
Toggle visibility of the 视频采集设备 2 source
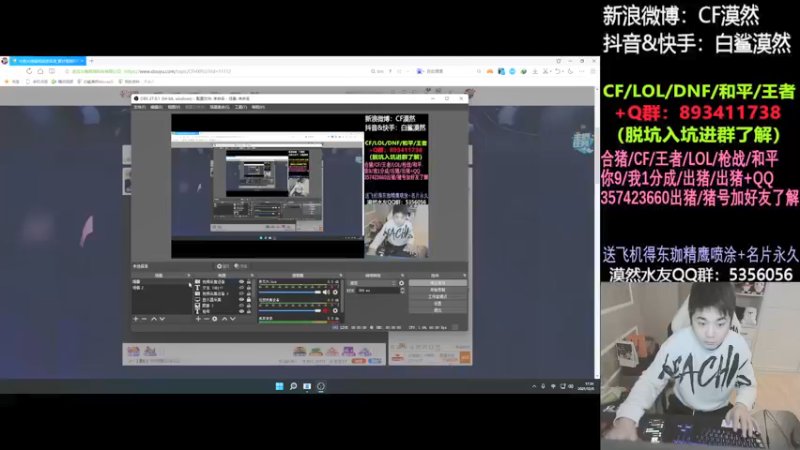[x=241, y=294]
